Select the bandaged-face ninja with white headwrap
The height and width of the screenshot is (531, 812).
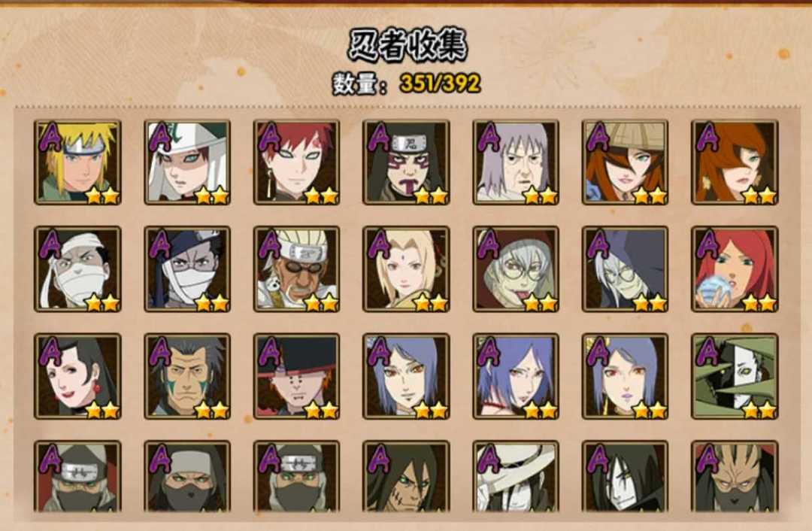click(77, 269)
